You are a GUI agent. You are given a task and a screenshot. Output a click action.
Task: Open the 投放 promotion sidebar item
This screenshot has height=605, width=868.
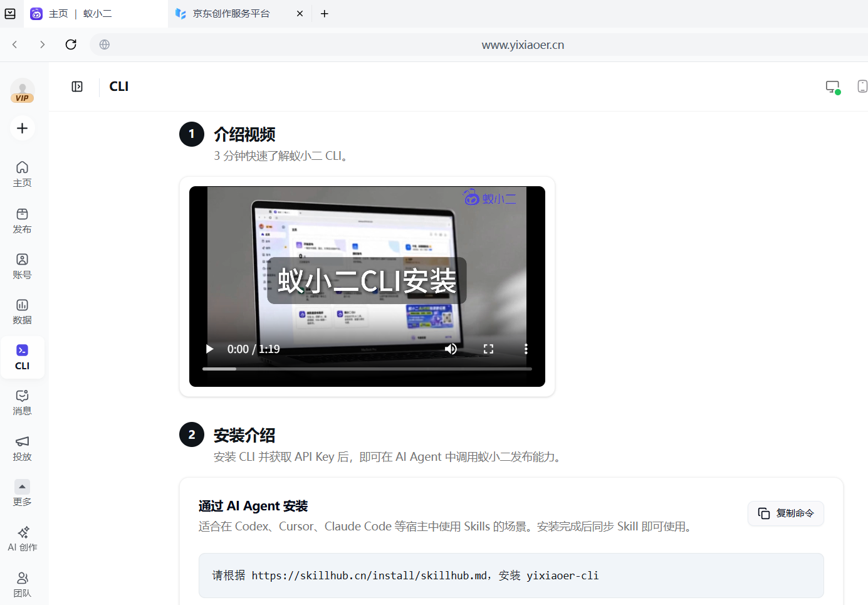(x=22, y=448)
